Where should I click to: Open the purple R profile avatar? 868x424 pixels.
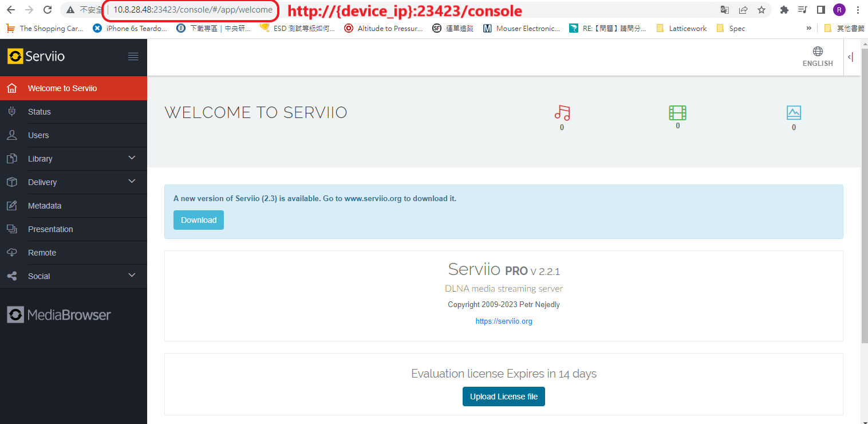pos(839,10)
